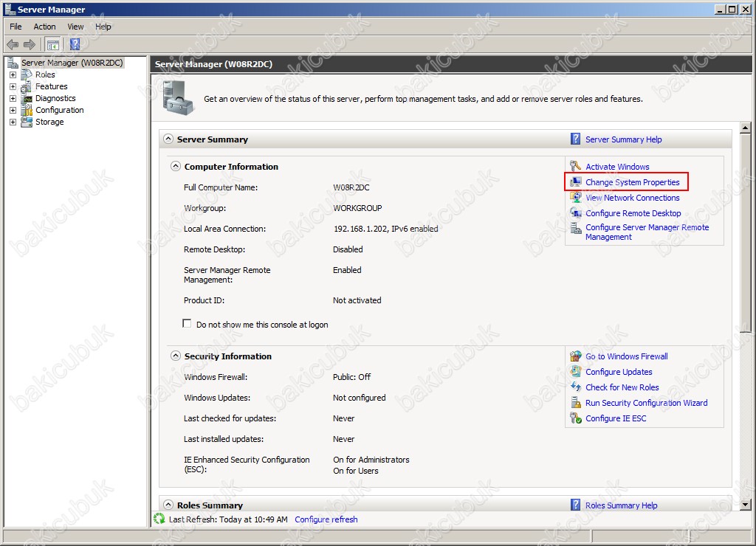This screenshot has width=756, height=546.
Task: Click the vertical scrollbar thumb
Action: tap(746, 232)
